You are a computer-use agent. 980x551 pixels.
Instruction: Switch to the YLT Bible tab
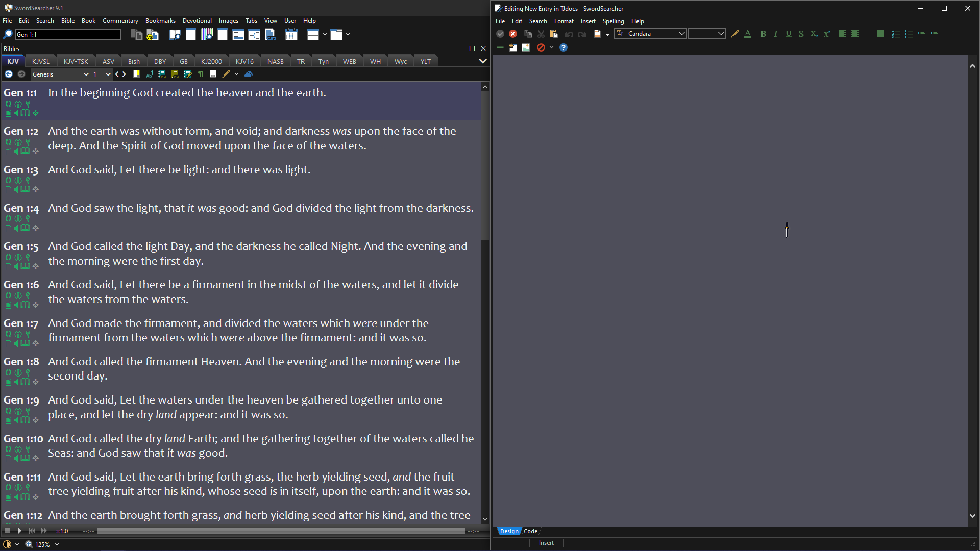pos(425,61)
